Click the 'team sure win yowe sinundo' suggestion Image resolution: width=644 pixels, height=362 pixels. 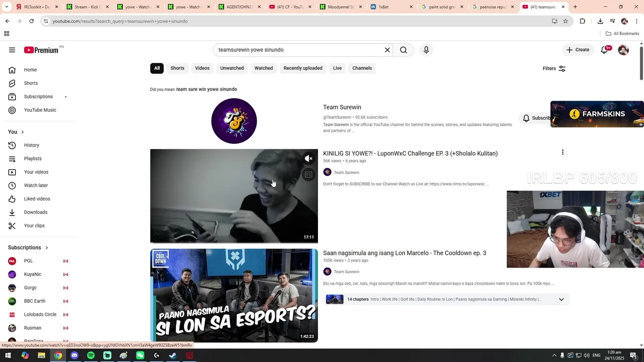point(206,89)
